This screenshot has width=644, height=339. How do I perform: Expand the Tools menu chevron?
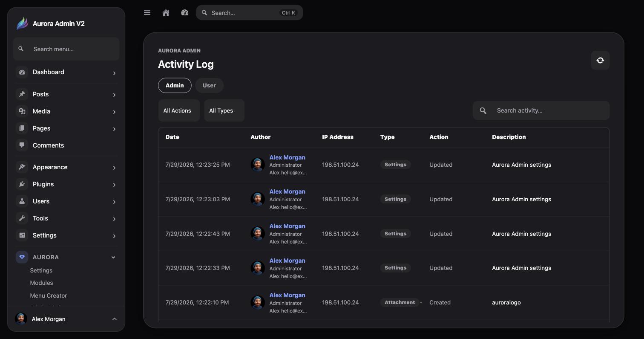(x=114, y=219)
